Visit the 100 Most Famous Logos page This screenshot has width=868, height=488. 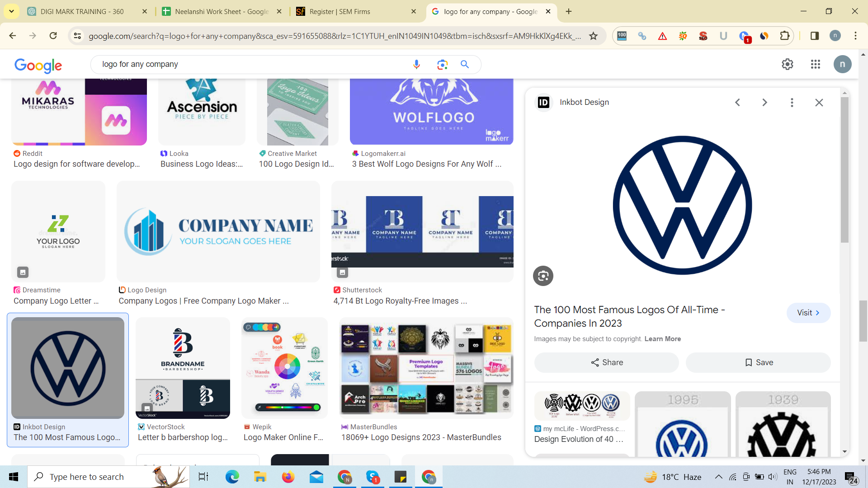(x=808, y=313)
